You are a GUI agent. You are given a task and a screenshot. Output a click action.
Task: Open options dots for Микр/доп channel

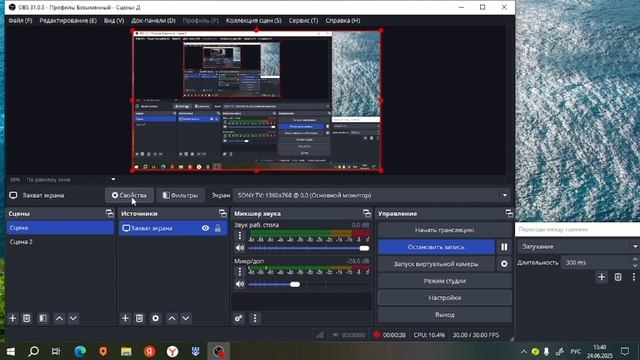[x=240, y=271]
